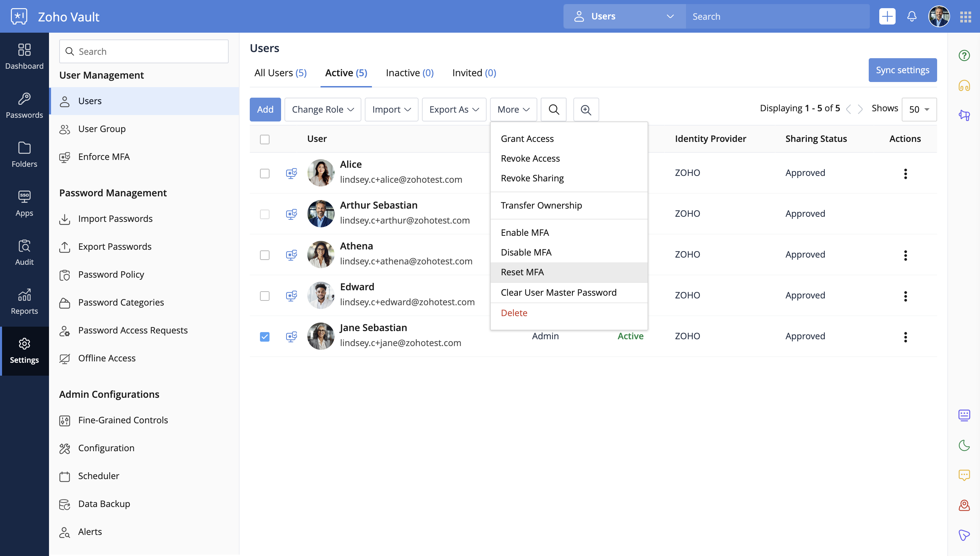This screenshot has height=556, width=980.
Task: Open the Users search scope dropdown
Action: tap(624, 16)
